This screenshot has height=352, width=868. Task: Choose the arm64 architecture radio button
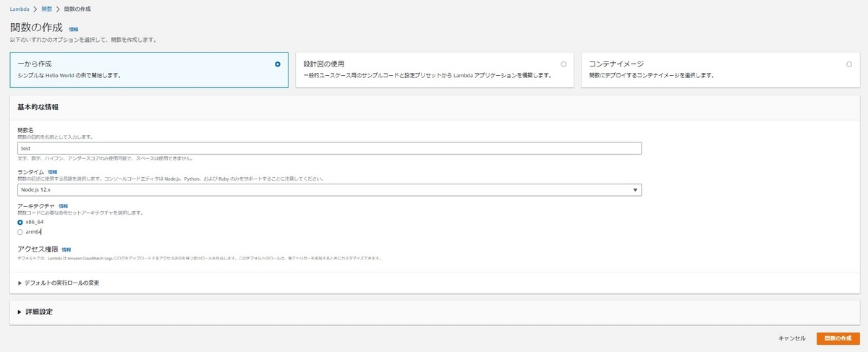click(20, 232)
